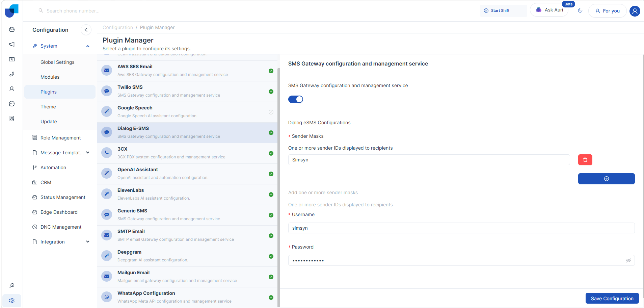This screenshot has width=644, height=308.
Task: Expand the Integration submenu
Action: coord(88,242)
